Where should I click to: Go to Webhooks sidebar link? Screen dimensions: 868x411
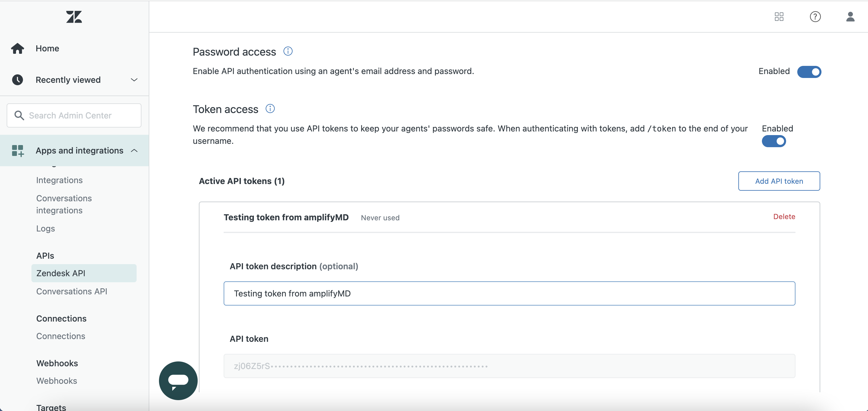(57, 381)
